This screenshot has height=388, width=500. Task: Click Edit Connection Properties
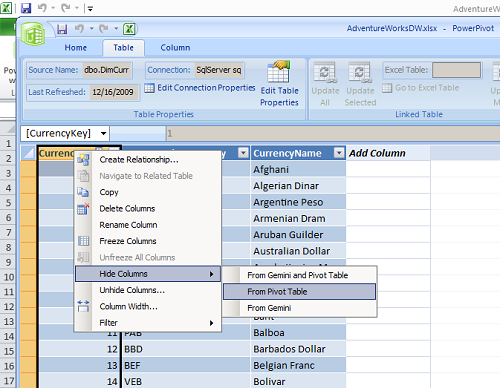click(x=200, y=88)
